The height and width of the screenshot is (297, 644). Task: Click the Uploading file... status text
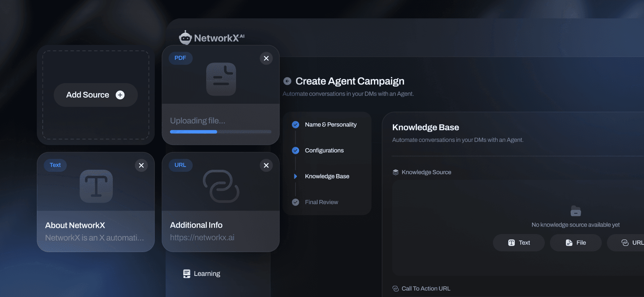(x=198, y=121)
